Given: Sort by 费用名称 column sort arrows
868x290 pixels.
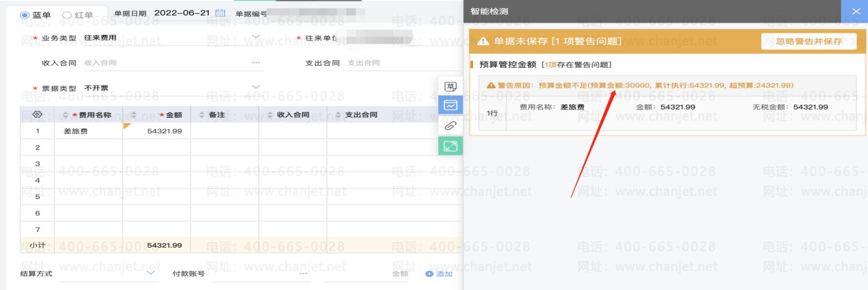Looking at the screenshot, I should click(66, 115).
